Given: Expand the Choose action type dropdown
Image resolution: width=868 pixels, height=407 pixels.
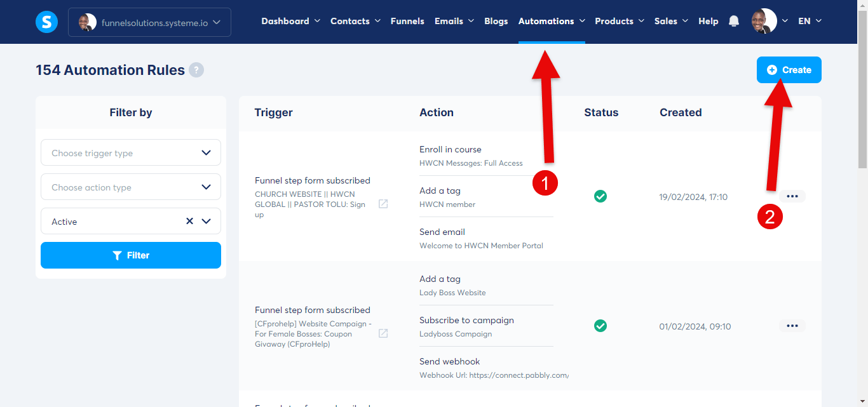Looking at the screenshot, I should tap(131, 187).
